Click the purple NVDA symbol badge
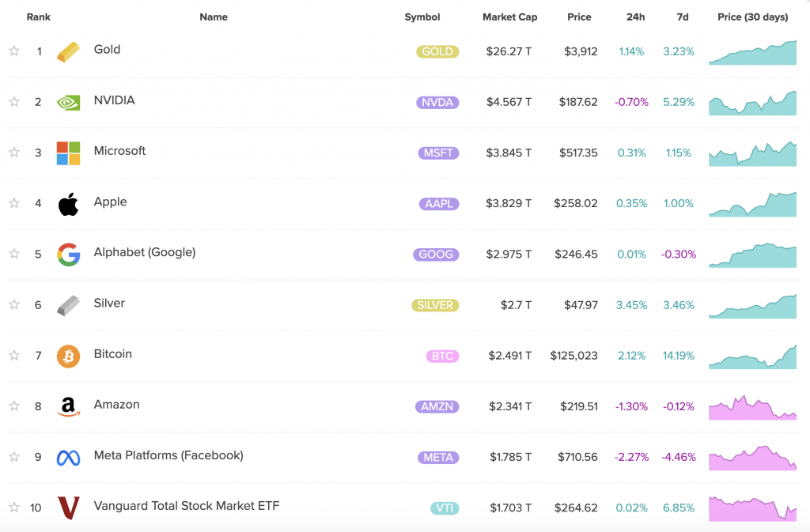The image size is (810, 532). (x=437, y=102)
